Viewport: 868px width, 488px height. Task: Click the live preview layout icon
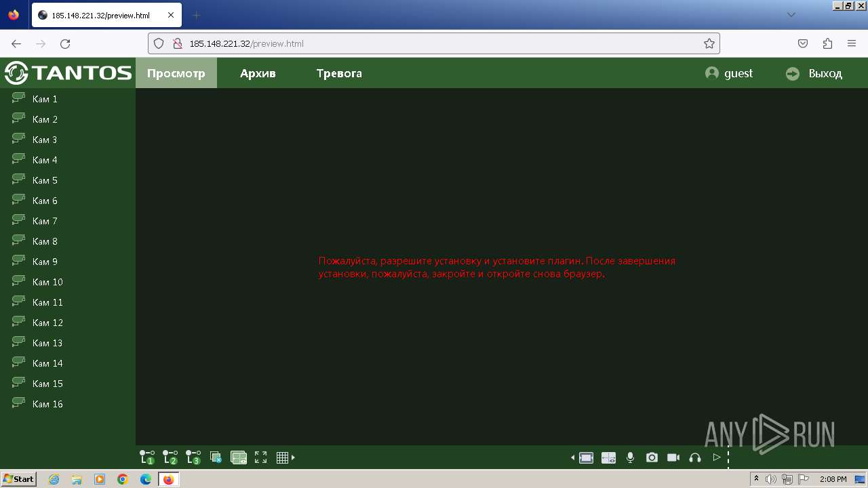pos(239,457)
